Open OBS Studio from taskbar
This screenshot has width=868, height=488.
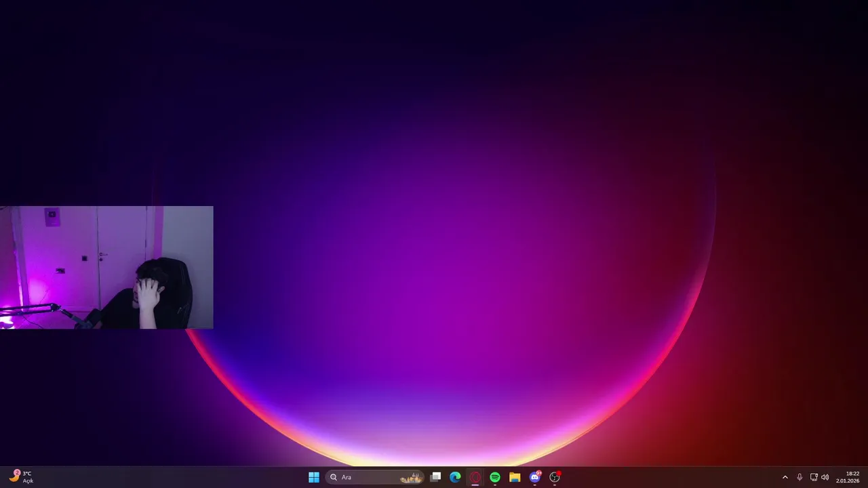[555, 477]
